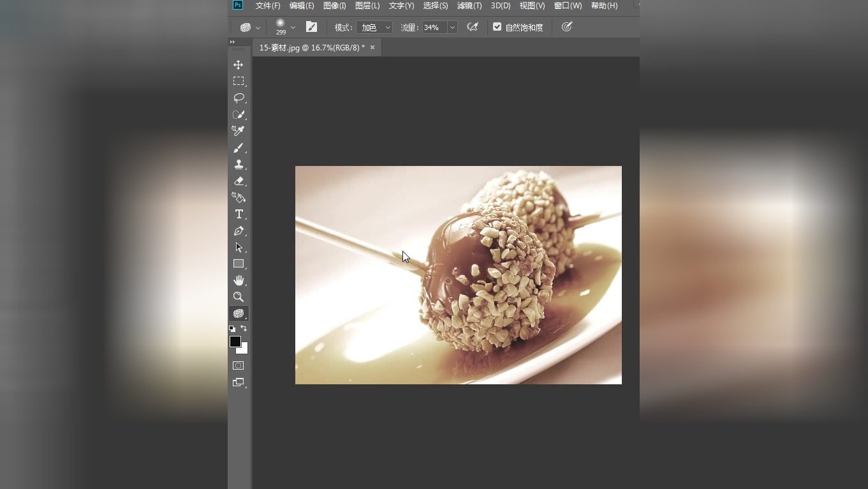
Task: Select the Move tool
Action: click(239, 65)
